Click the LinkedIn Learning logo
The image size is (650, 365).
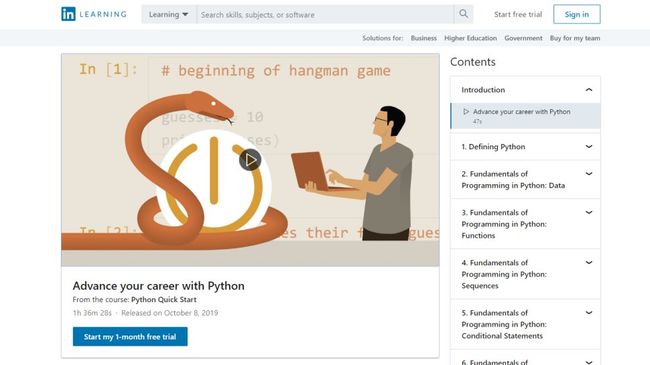coord(94,14)
